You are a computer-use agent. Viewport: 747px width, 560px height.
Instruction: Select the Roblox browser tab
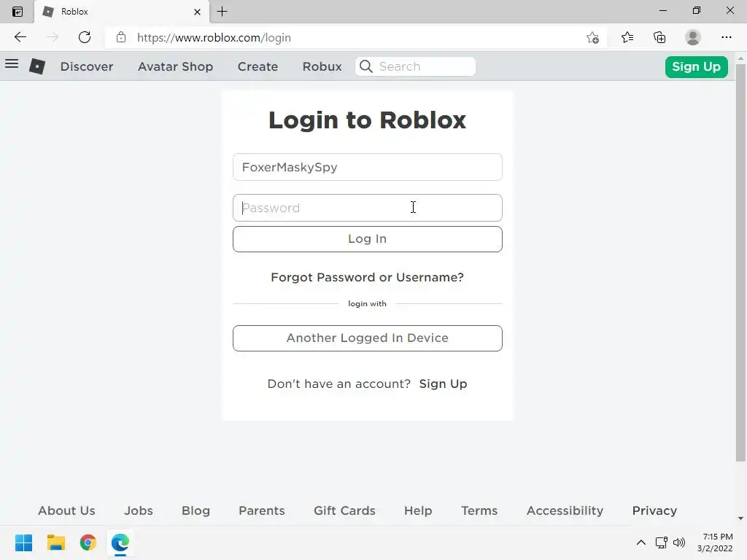pos(122,12)
